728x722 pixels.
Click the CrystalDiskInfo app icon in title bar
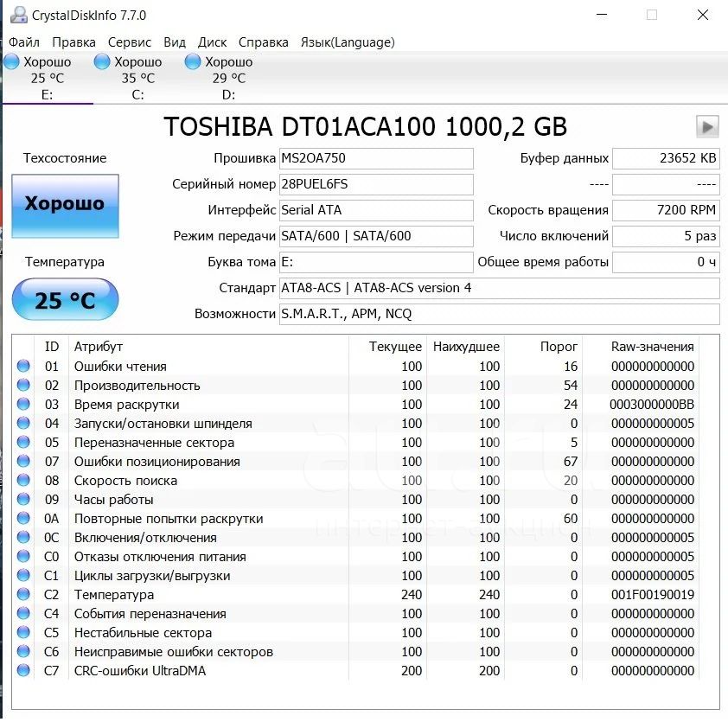coord(18,16)
